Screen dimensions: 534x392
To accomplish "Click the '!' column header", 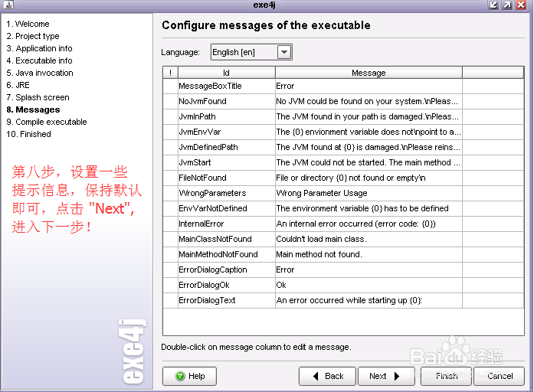I will 170,73.
